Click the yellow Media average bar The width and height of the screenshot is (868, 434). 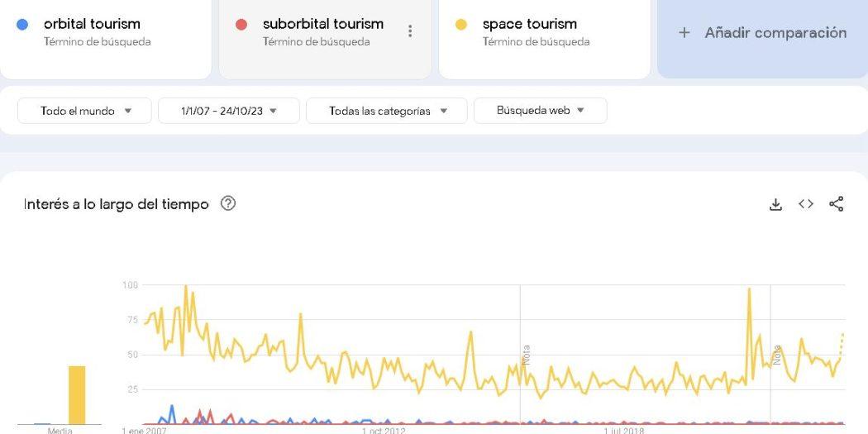(77, 394)
